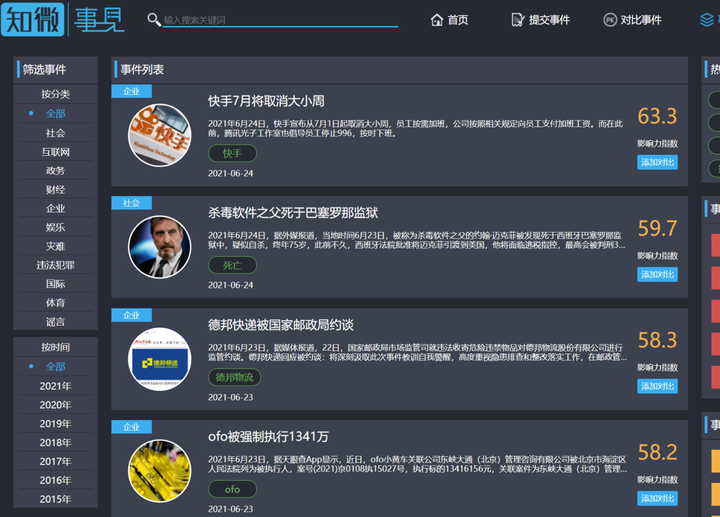Screen dimensions: 720x517
Task: Click the 59.7 influence index score
Action: [657, 228]
